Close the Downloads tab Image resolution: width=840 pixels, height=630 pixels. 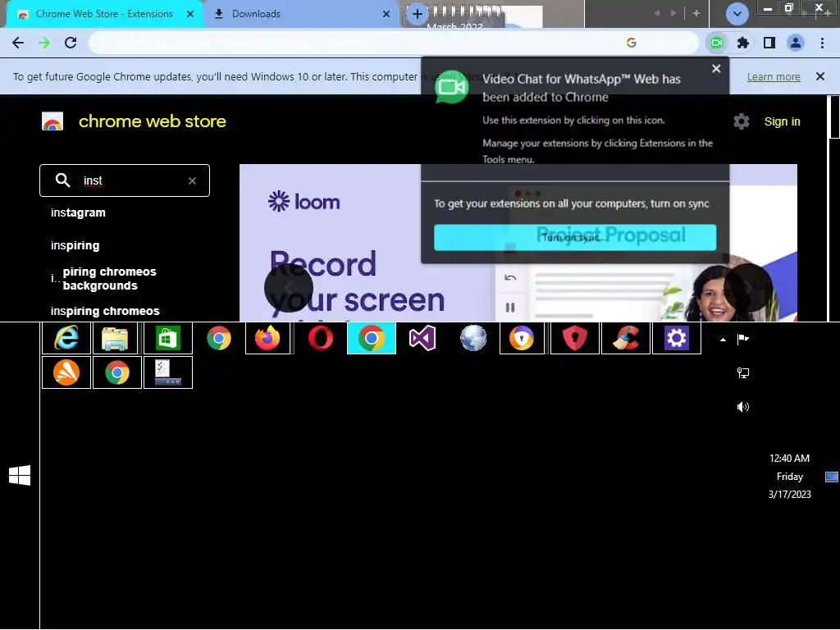coord(386,14)
